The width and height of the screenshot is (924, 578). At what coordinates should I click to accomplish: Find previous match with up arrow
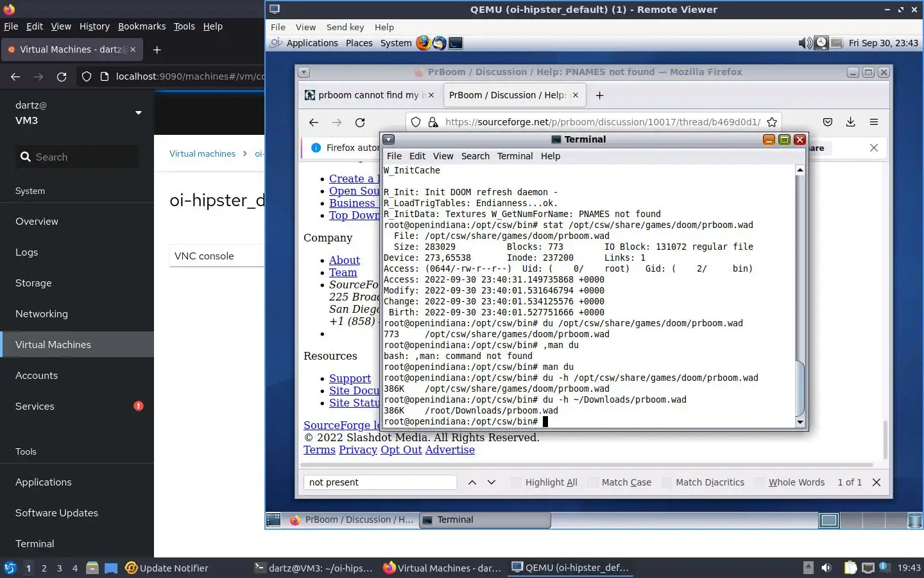pos(472,482)
